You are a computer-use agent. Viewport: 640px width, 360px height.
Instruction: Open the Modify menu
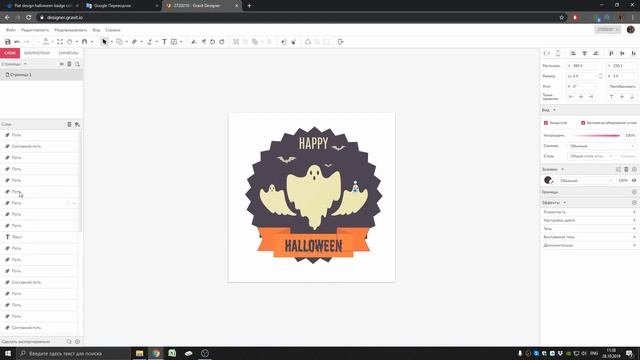point(71,30)
